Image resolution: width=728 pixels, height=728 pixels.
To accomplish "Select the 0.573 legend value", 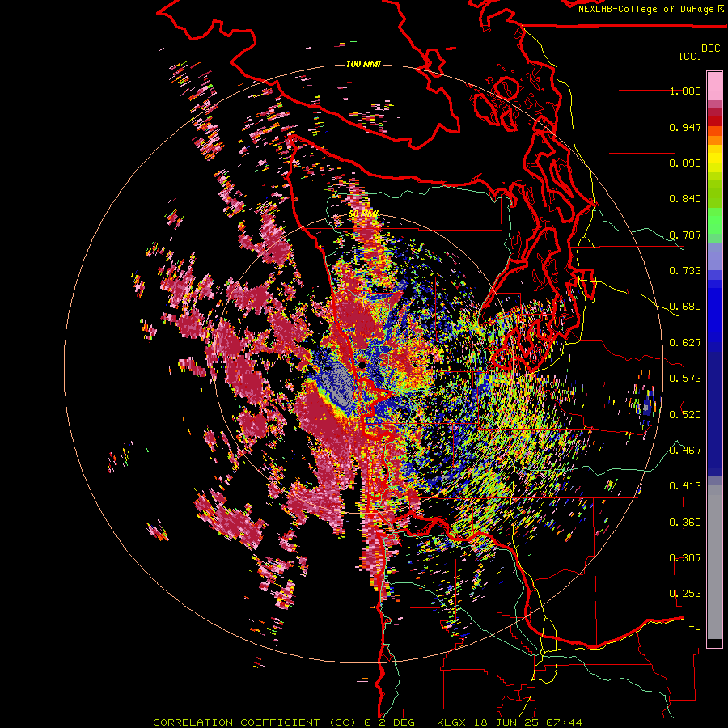I will coord(685,379).
